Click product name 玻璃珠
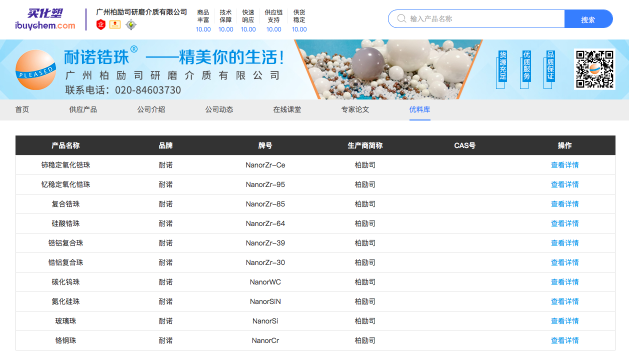This screenshot has width=629, height=364. click(x=65, y=321)
